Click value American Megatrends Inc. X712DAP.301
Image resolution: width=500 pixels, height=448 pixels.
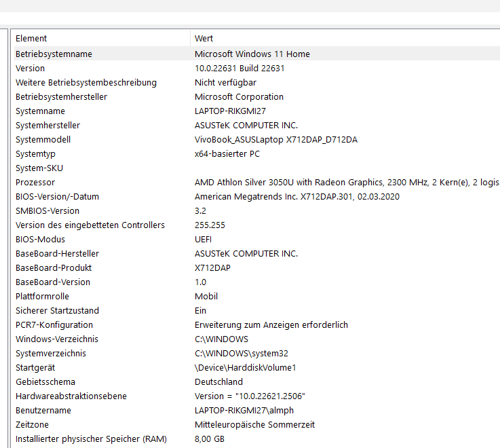297,197
